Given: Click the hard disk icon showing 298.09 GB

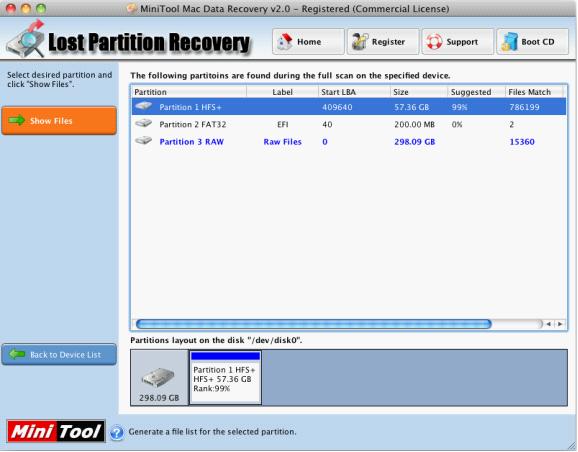Looking at the screenshot, I should pyautogui.click(x=158, y=378).
